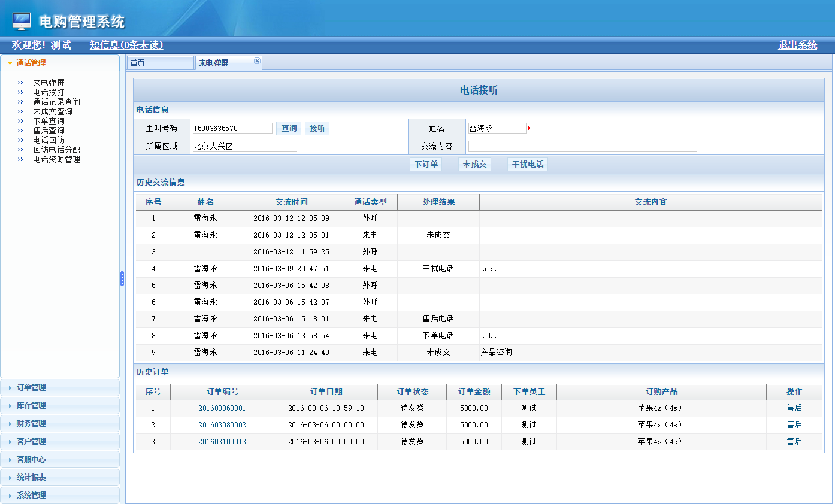This screenshot has width=835, height=504.
Task: Expand the 统计报表 section
Action: pos(60,477)
